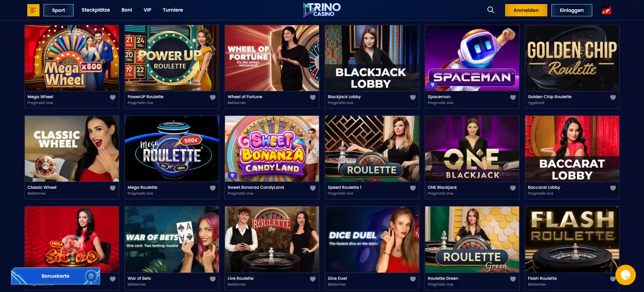Mark Roulette Green as favorite

(x=513, y=279)
